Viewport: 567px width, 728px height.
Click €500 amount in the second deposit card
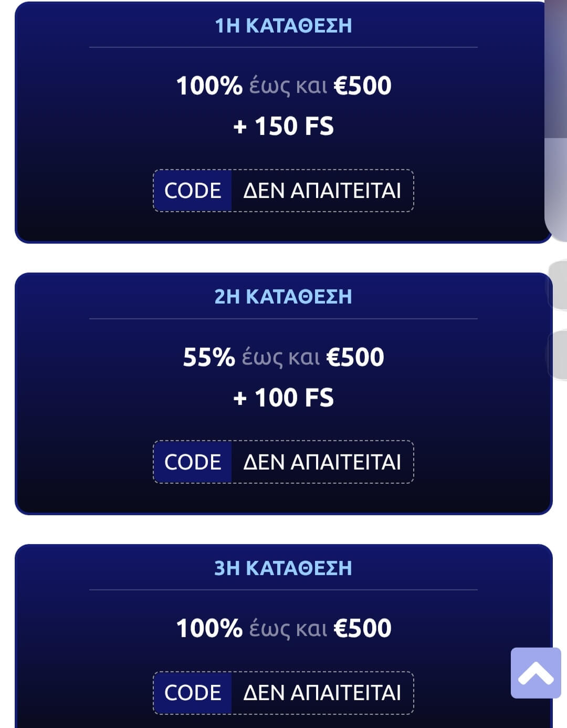(355, 357)
